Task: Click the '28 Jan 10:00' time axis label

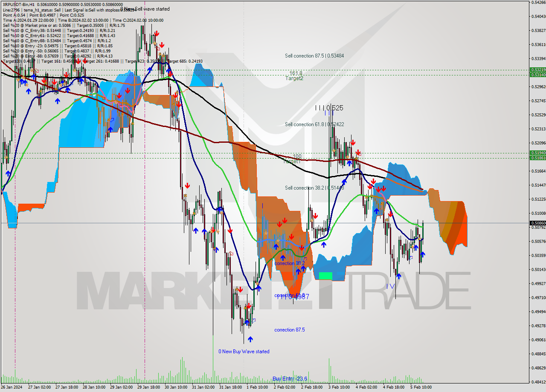Action: click(x=95, y=387)
